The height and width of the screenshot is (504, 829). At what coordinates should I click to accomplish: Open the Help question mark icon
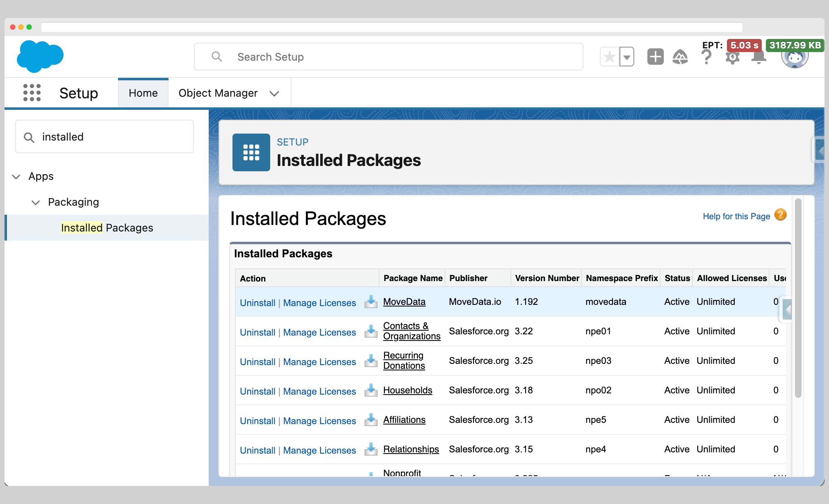coord(706,58)
